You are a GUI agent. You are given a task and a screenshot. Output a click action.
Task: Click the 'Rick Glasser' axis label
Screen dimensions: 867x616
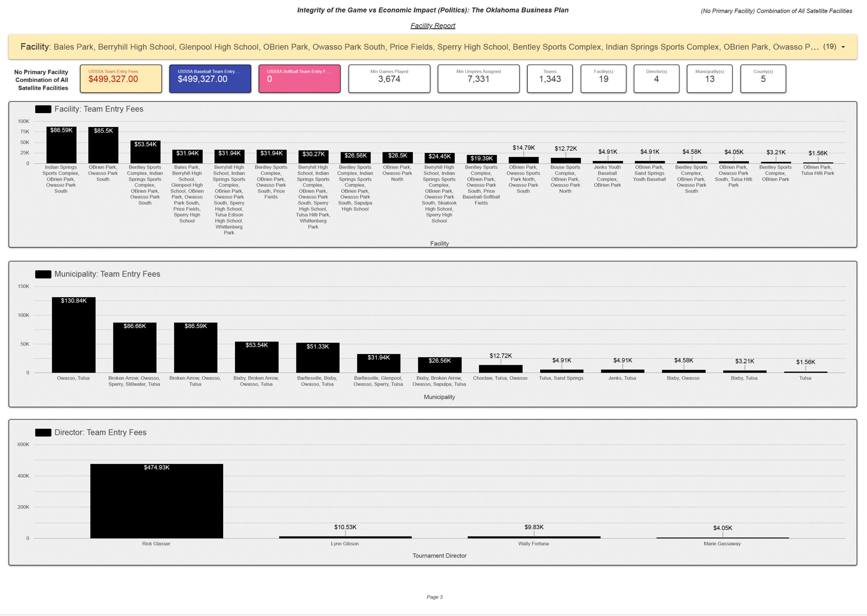click(156, 544)
